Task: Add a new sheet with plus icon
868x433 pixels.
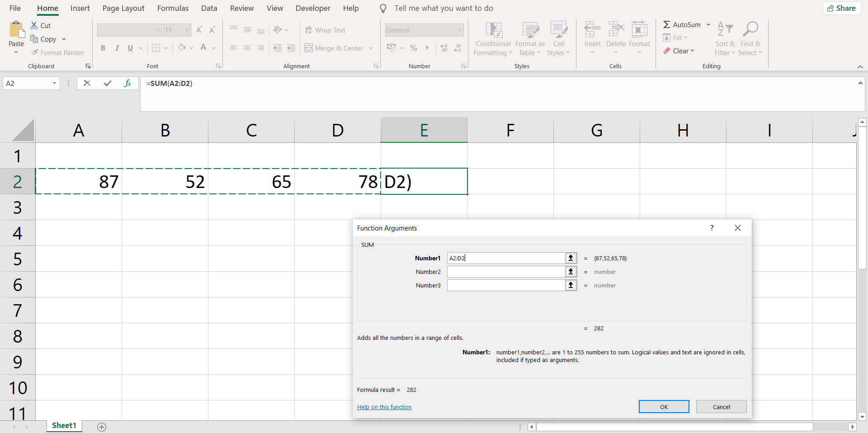Action: pyautogui.click(x=102, y=427)
